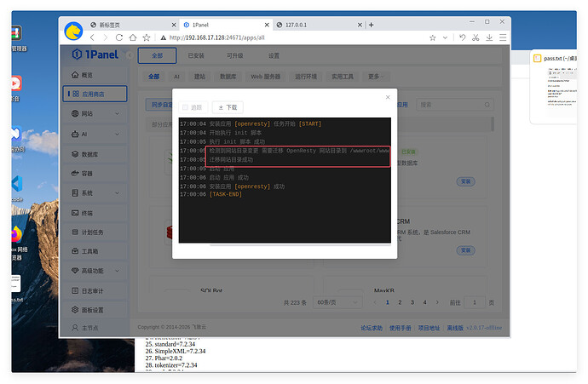The image size is (588, 384).
Task: Open the 工具箱 toolbox page
Action: 90,251
